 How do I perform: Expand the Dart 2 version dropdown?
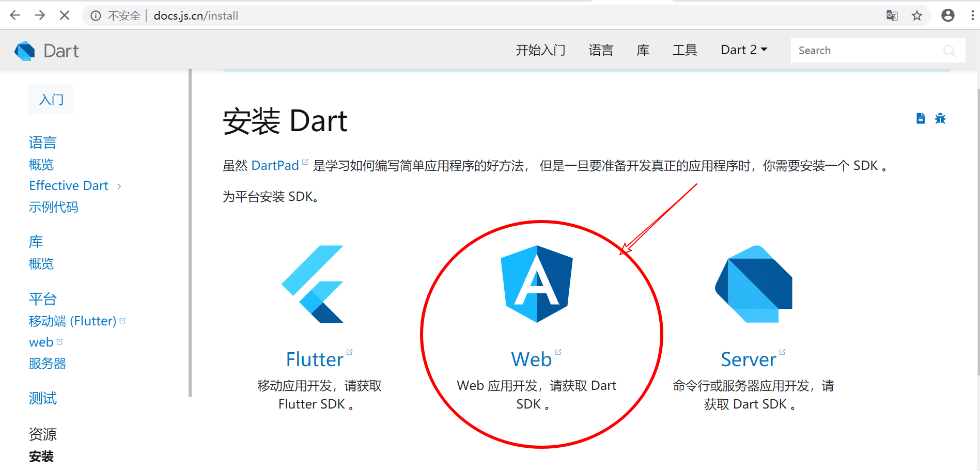point(744,50)
